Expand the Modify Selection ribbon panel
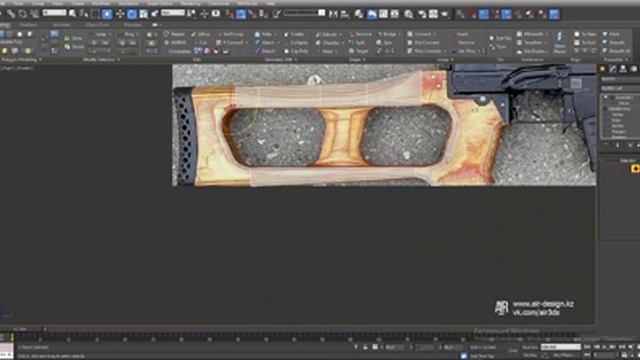Screen dimensions: 640x360 click(101, 60)
